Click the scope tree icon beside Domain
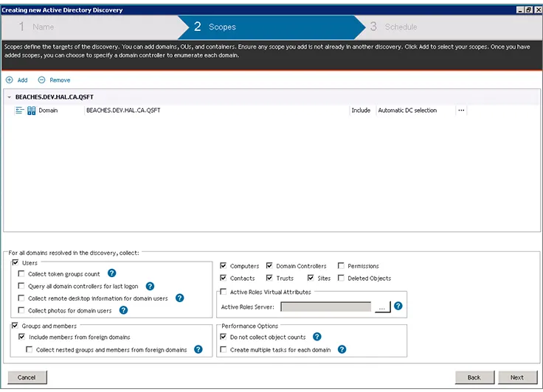The height and width of the screenshot is (392, 543). tap(20, 111)
